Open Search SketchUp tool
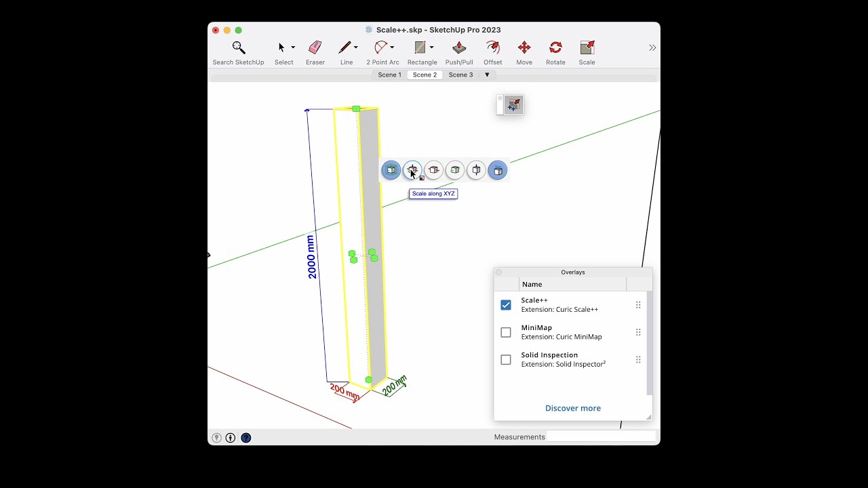868x488 pixels. [x=238, y=53]
